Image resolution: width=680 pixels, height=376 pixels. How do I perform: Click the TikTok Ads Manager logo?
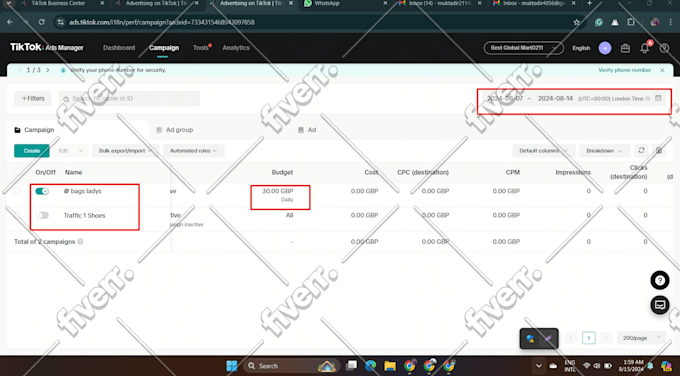coord(47,47)
